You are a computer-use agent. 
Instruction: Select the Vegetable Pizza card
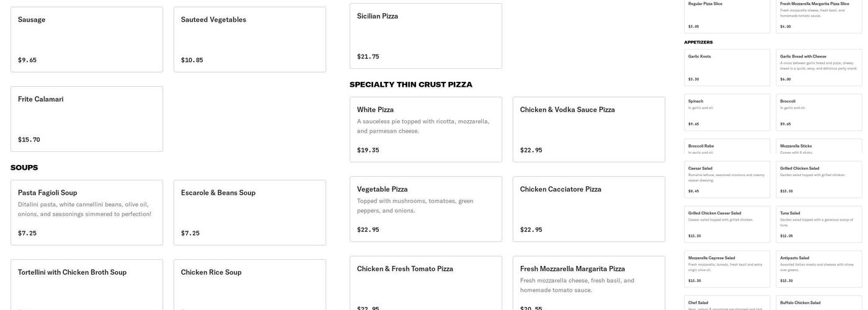[x=425, y=209]
